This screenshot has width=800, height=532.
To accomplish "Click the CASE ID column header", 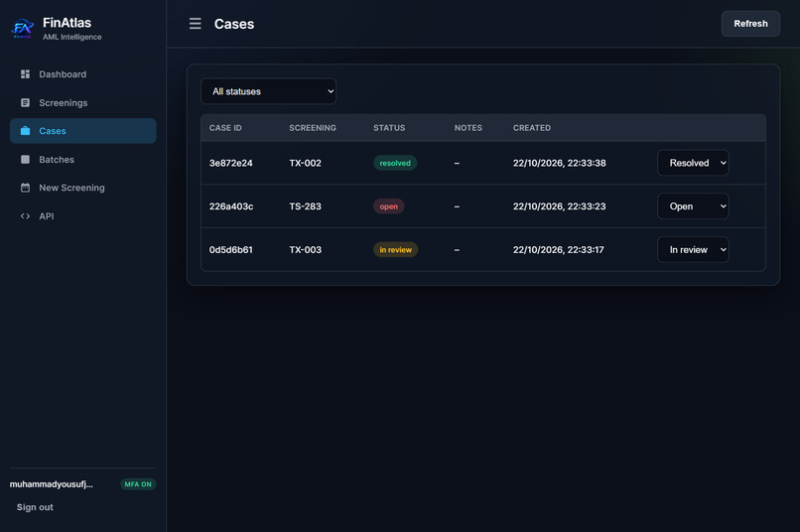I will click(225, 127).
